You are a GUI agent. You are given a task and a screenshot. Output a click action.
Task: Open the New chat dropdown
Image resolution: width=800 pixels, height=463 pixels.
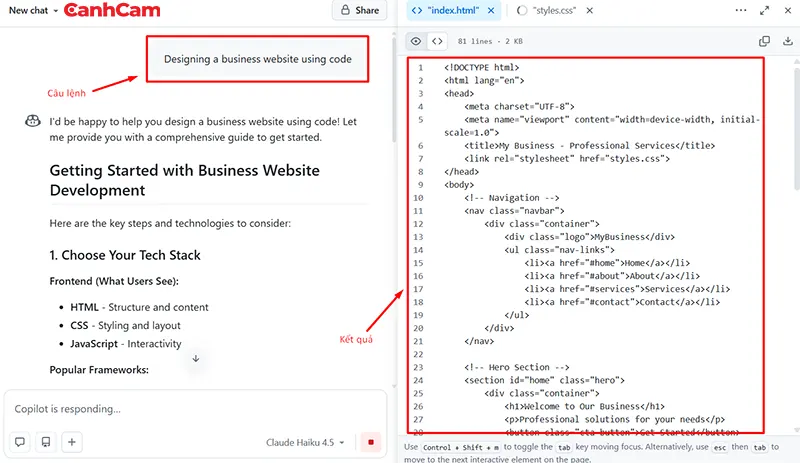coord(34,10)
